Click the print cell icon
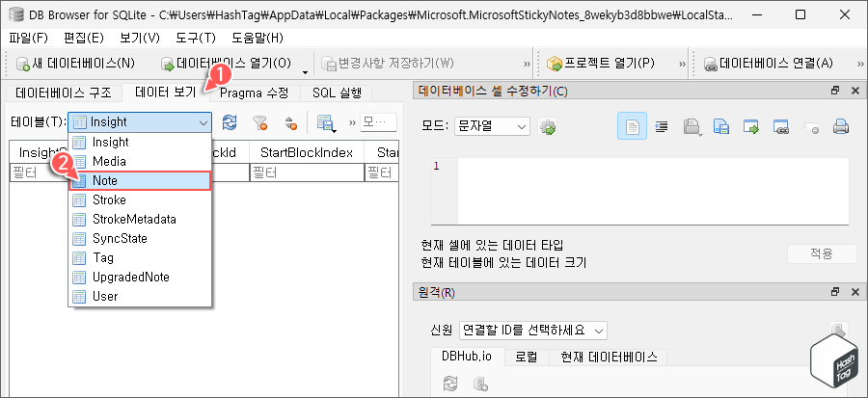The width and height of the screenshot is (868, 398). point(841,126)
